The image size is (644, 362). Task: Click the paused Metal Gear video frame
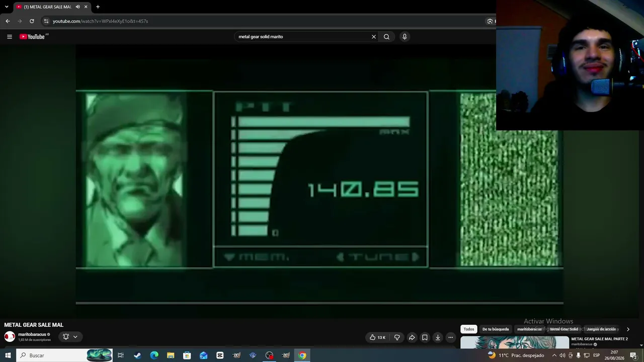(319, 181)
